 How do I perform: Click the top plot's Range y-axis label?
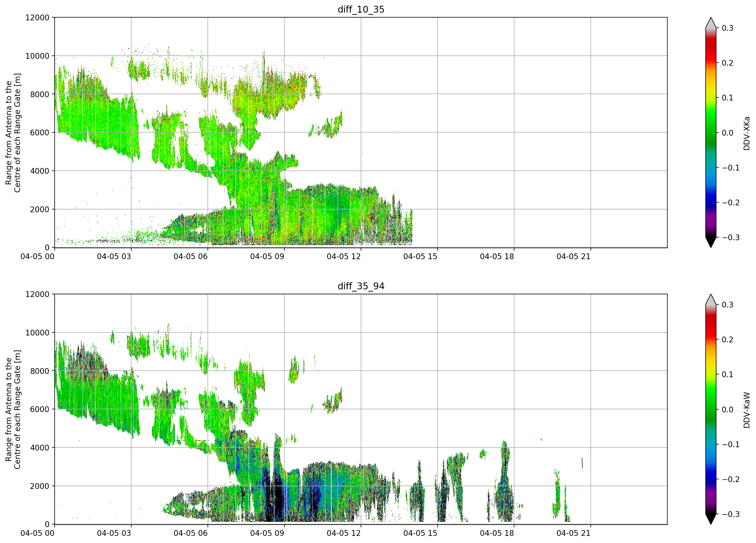coord(13,133)
